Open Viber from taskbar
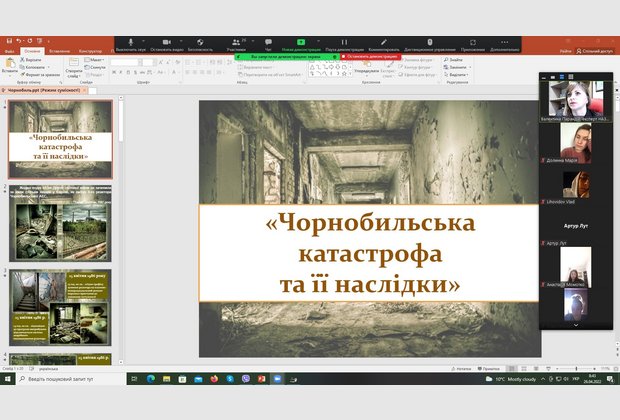The image size is (620, 420). tap(246, 379)
